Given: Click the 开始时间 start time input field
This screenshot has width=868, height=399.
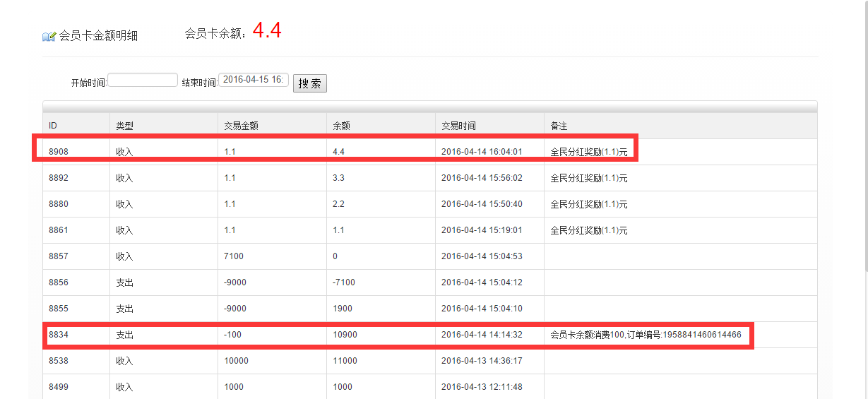Looking at the screenshot, I should 143,81.
